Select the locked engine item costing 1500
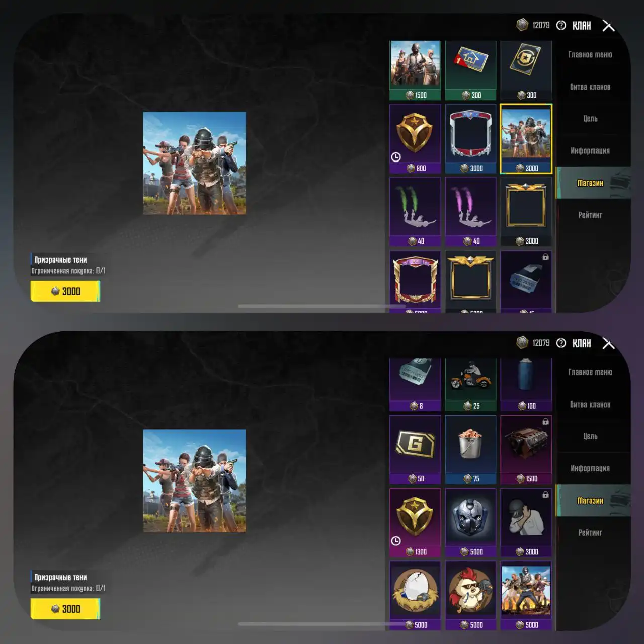Viewport: 644px width, 644px height. 526,450
